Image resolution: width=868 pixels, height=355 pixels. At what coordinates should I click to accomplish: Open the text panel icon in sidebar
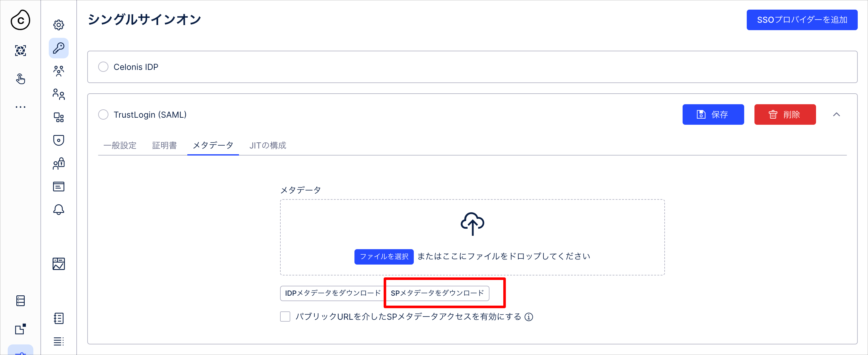coord(59,187)
